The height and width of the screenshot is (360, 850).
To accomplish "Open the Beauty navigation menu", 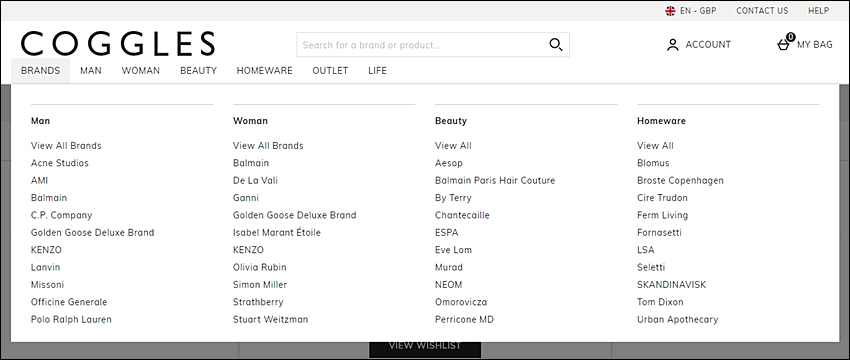I will [198, 70].
